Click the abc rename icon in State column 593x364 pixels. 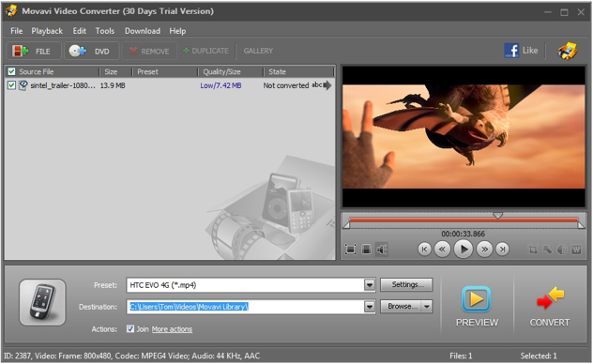[316, 85]
